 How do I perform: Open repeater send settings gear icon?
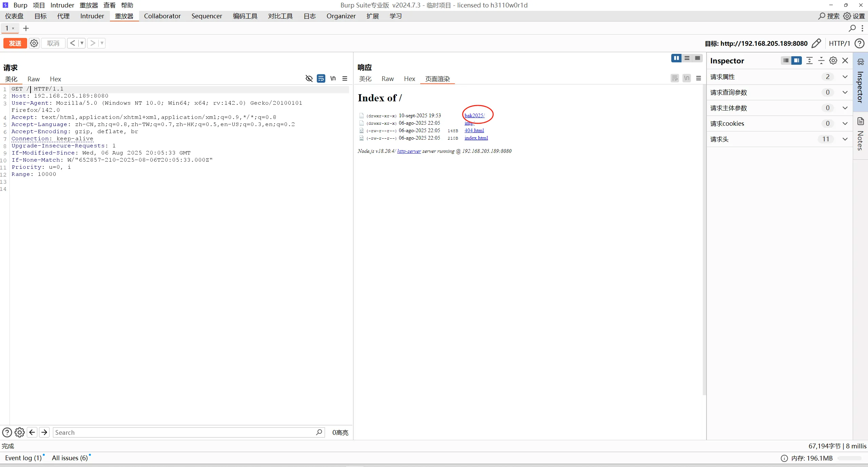point(34,43)
